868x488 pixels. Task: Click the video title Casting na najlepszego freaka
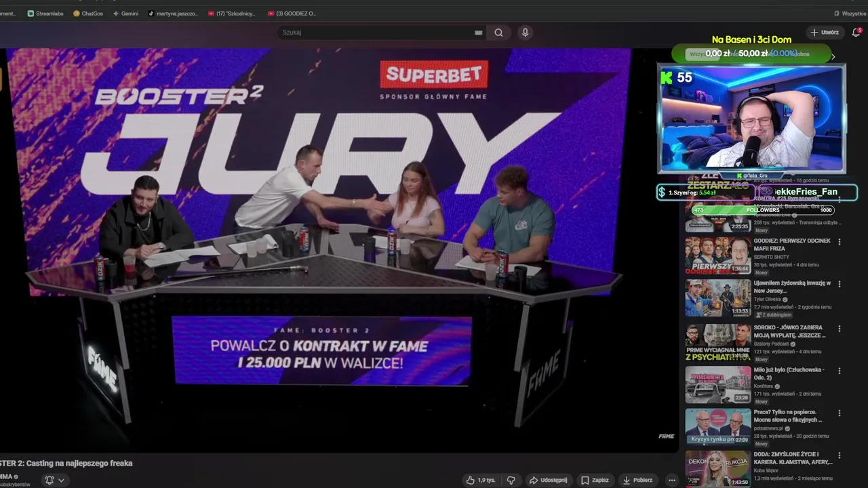click(66, 463)
